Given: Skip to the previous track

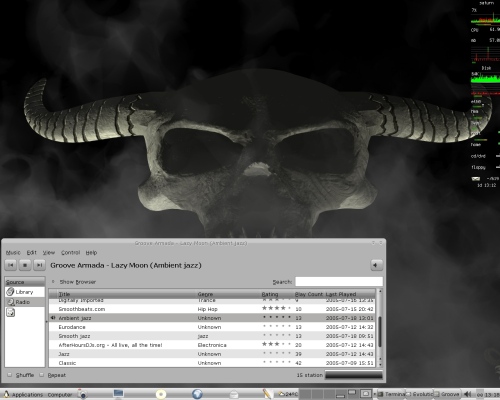Looking at the screenshot, I should click(x=11, y=265).
